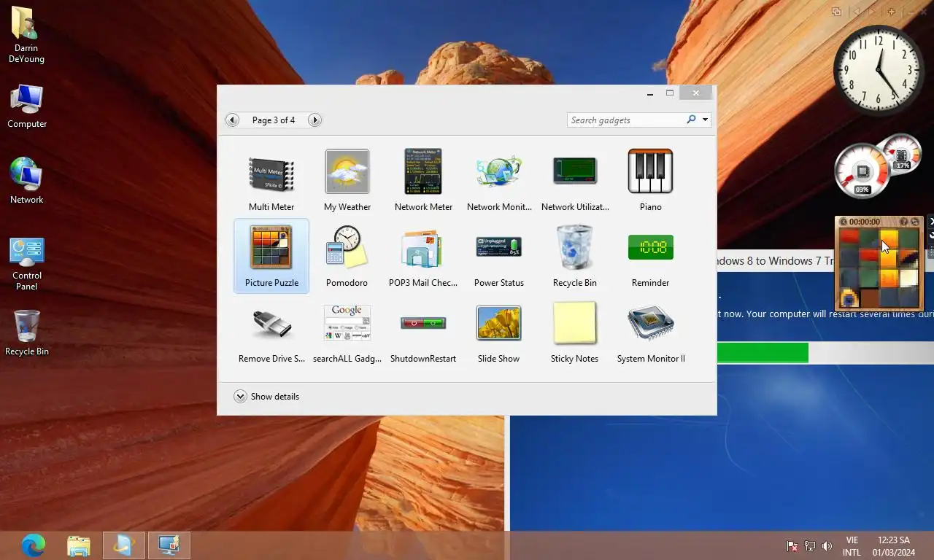Pause the Picture Puzzle timer icon
The height and width of the screenshot is (560, 934).
844,222
